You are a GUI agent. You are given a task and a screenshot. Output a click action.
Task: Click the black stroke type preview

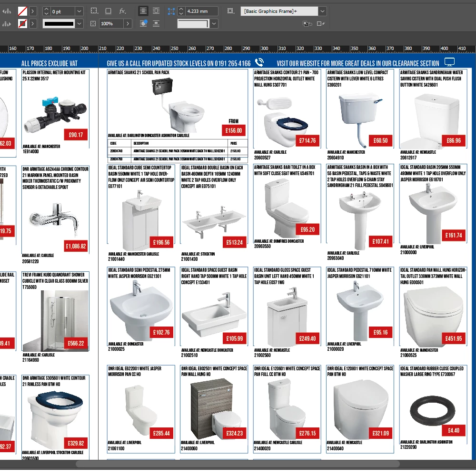[x=59, y=24]
